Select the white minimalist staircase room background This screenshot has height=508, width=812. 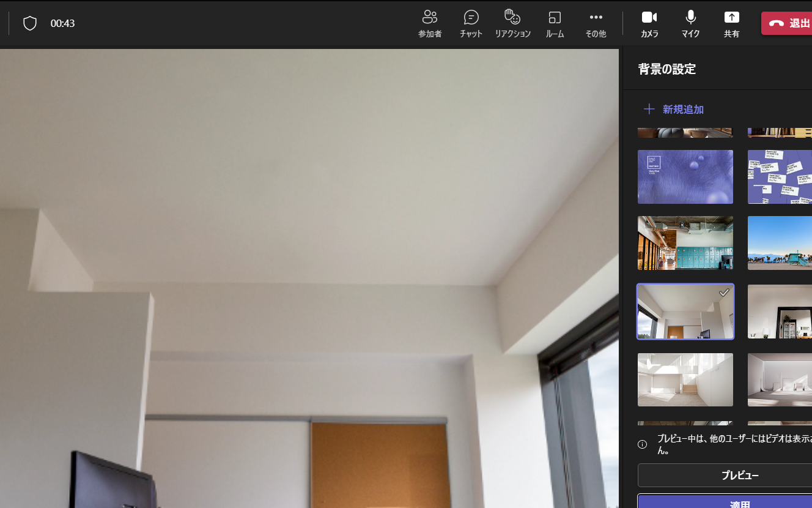coord(685,379)
